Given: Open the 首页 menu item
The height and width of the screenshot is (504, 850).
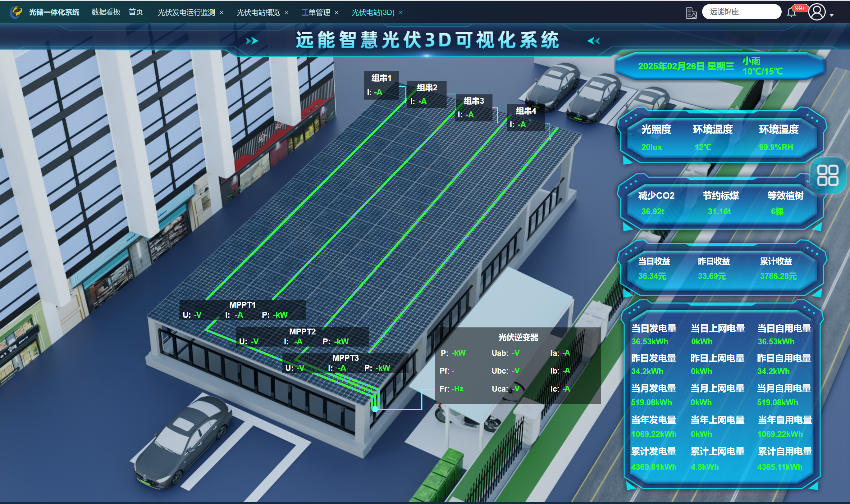Looking at the screenshot, I should tap(135, 12).
